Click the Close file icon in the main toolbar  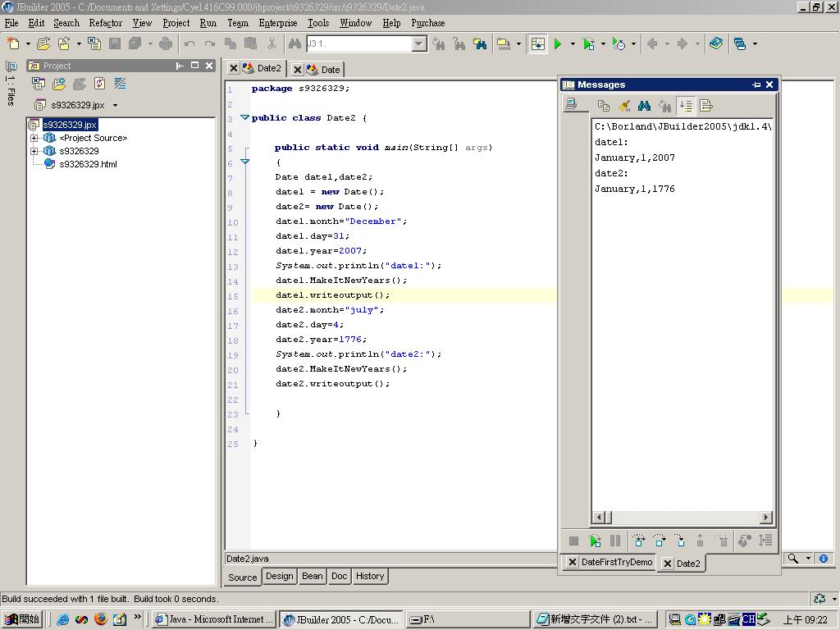tap(94, 43)
